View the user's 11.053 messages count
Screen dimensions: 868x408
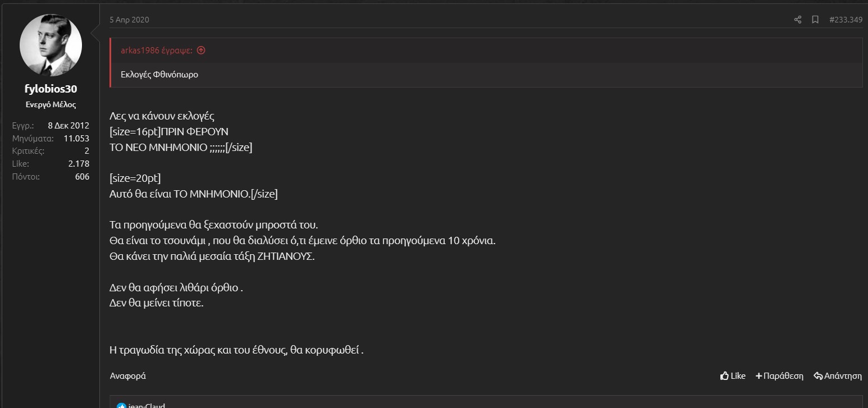point(76,138)
